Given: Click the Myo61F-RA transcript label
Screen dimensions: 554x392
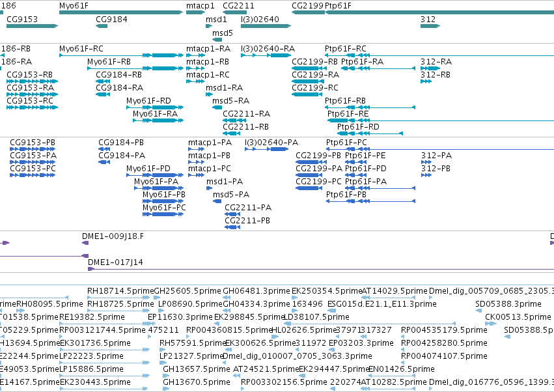Looking at the screenshot, I should pos(155,114).
